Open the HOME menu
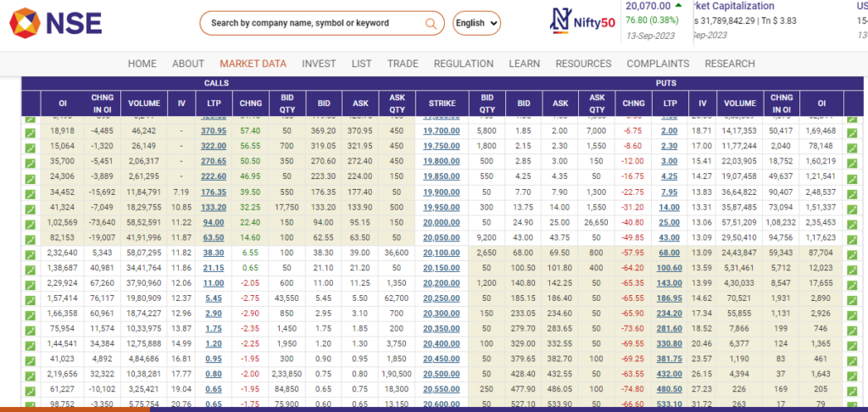868x412 pixels. click(142, 64)
